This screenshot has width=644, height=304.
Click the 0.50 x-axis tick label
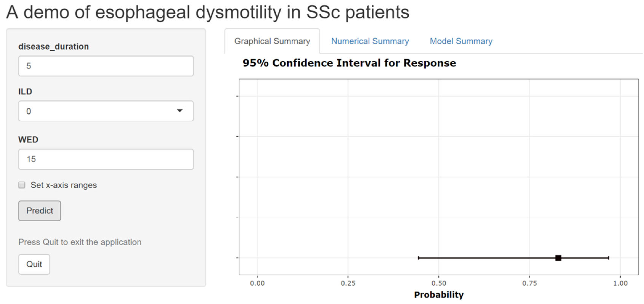pos(439,283)
